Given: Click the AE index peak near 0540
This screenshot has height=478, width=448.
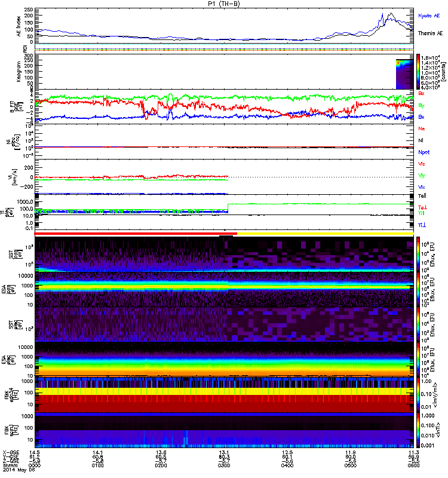Looking at the screenshot, I should pos(391,14).
